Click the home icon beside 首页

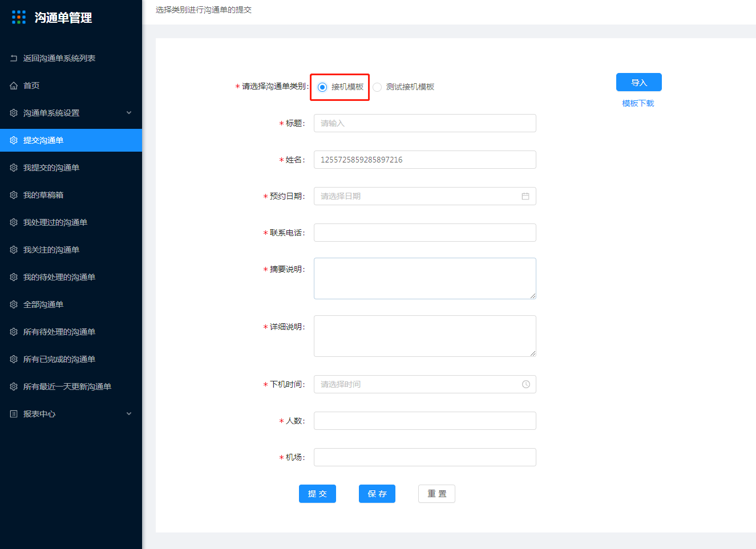coord(14,86)
